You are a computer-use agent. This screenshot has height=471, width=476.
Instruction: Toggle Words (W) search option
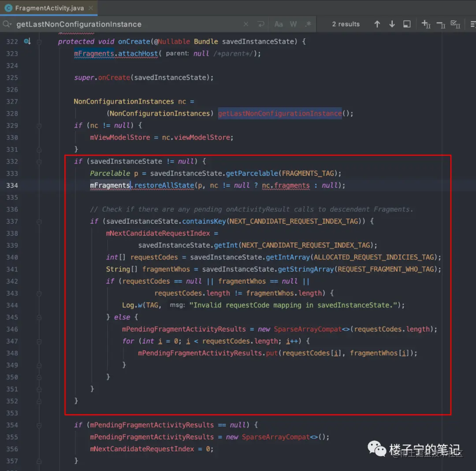[293, 24]
